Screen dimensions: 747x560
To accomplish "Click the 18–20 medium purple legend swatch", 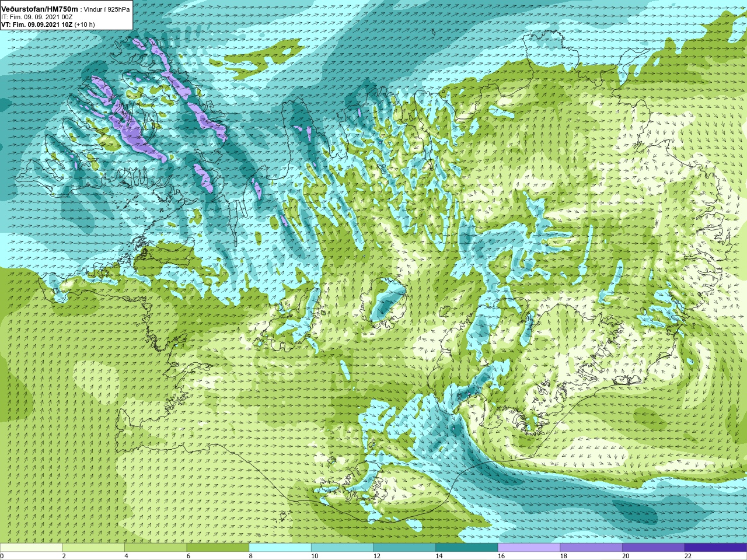I will pos(591,548).
